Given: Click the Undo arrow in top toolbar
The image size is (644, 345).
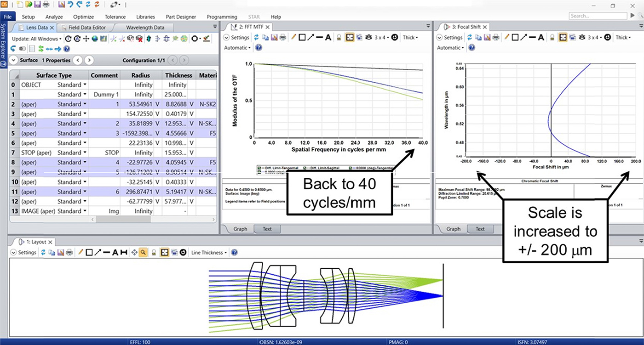Looking at the screenshot, I should click(70, 5).
